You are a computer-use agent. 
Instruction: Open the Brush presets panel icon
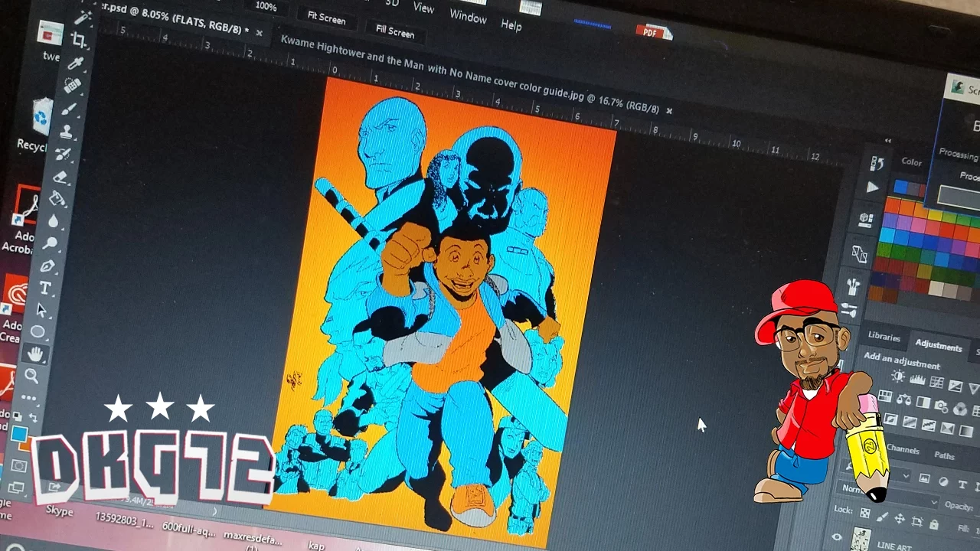coord(854,287)
